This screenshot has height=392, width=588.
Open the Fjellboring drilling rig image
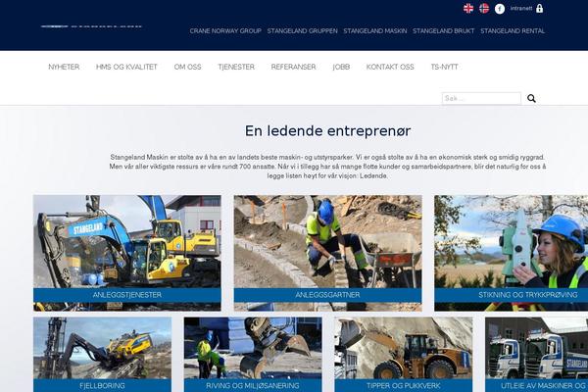pos(102,348)
